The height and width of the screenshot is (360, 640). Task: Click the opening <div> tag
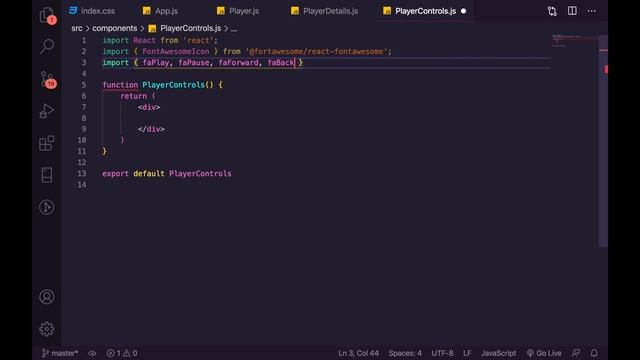pos(149,107)
